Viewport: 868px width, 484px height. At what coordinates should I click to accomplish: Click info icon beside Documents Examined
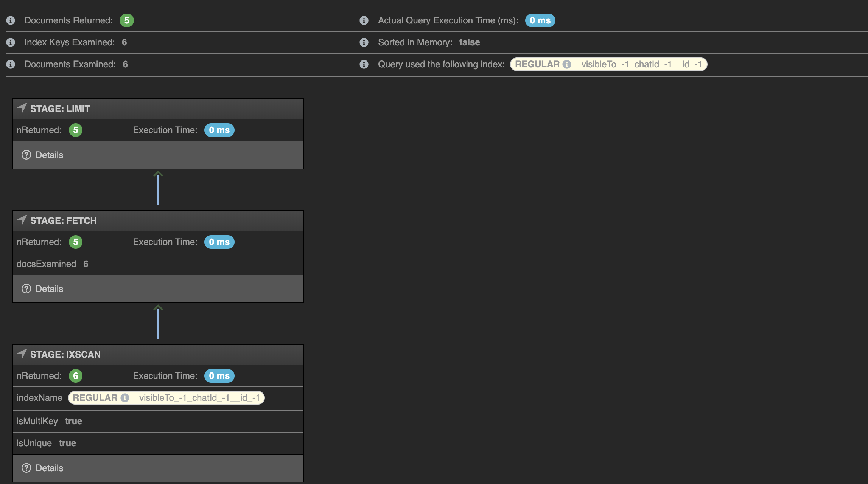[11, 64]
